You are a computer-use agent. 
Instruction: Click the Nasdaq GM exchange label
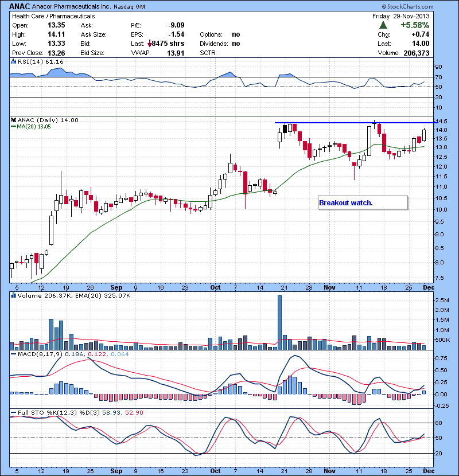[129, 7]
